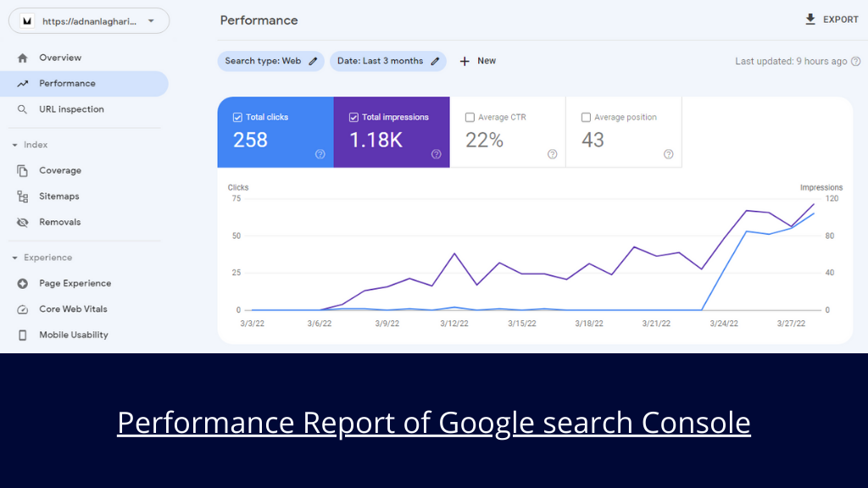Open help icon on Average CTR card
This screenshot has width=868, height=488.
tap(553, 154)
